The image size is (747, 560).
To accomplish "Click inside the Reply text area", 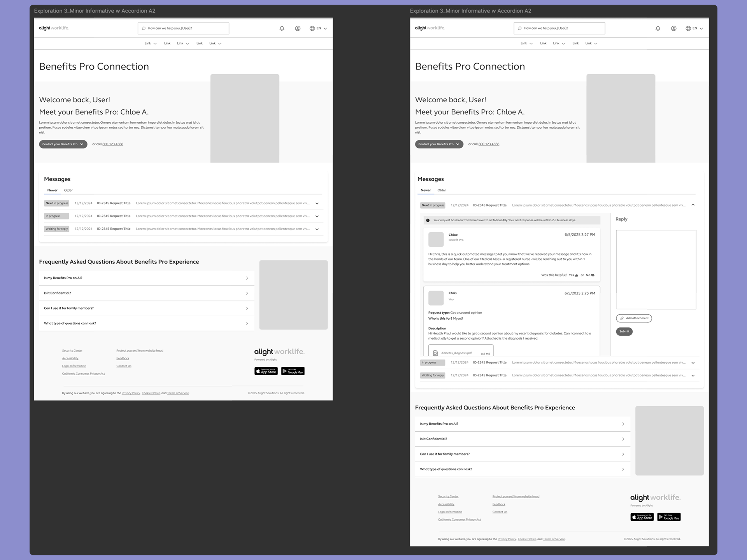I will point(656,269).
